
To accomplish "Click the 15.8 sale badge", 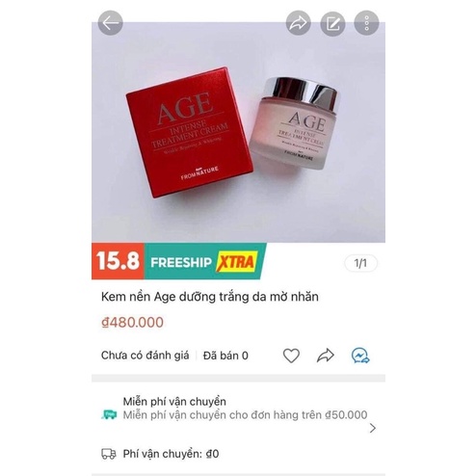I will click(x=118, y=261).
